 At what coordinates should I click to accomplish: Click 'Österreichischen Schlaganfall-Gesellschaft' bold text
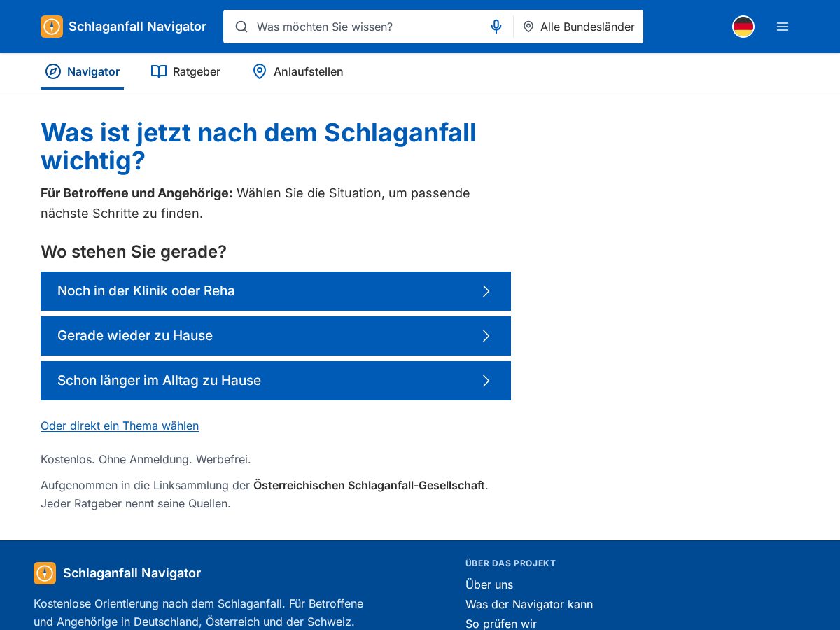pos(369,485)
